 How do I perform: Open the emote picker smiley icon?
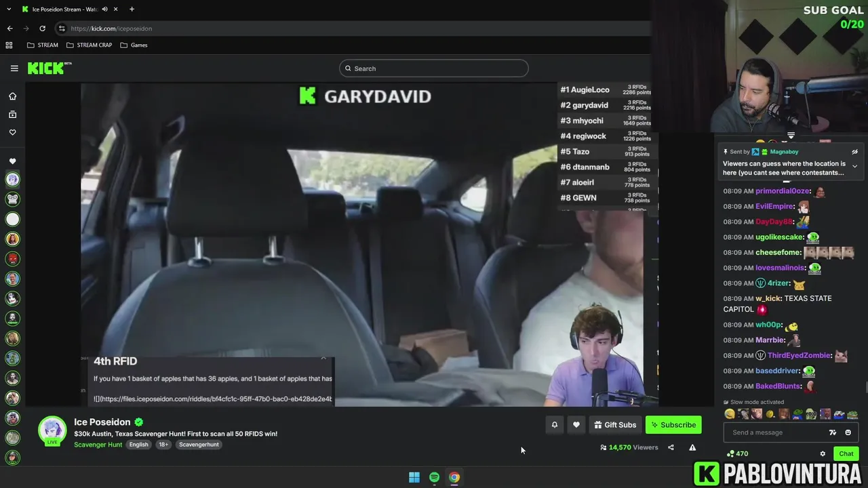[848, 432]
